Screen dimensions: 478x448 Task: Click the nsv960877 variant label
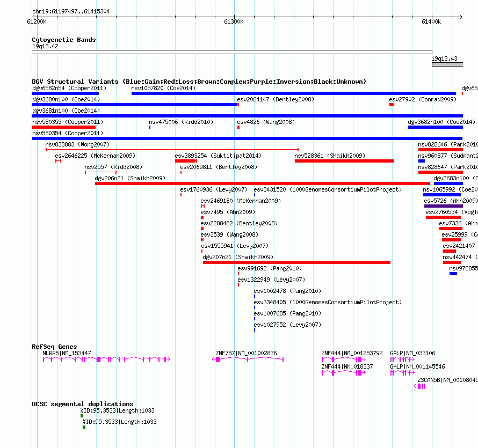(448, 156)
